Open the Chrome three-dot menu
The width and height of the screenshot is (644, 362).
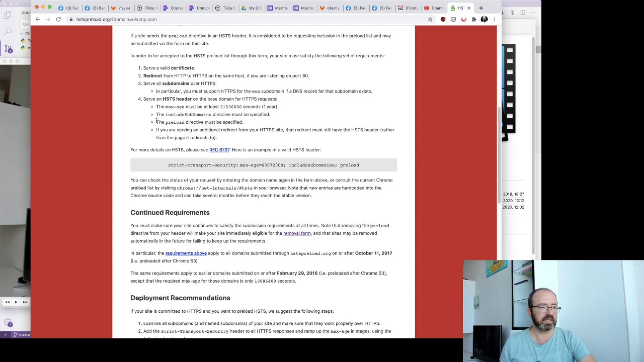click(494, 19)
